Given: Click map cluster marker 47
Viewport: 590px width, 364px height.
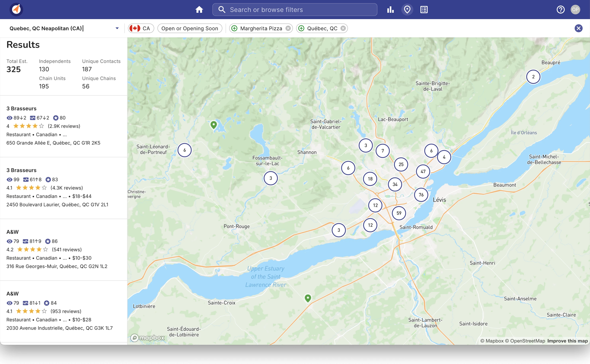Looking at the screenshot, I should coord(423,171).
